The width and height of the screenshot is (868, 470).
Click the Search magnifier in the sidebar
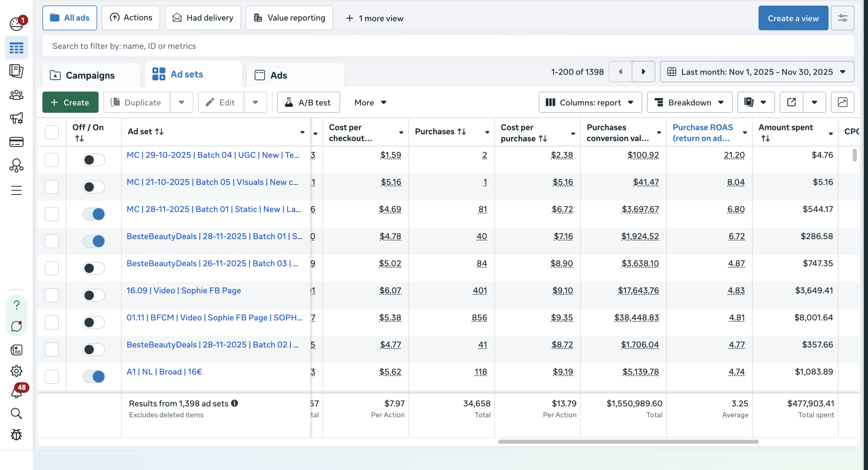point(16,413)
